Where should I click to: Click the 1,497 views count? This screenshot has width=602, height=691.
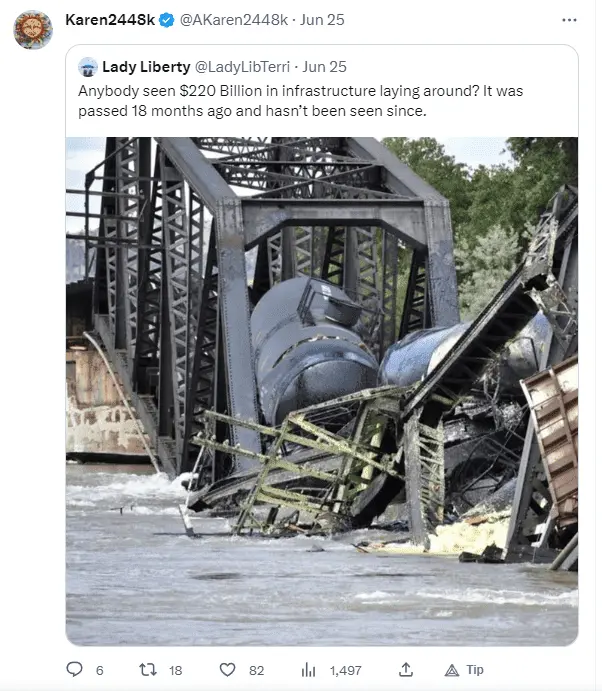346,670
